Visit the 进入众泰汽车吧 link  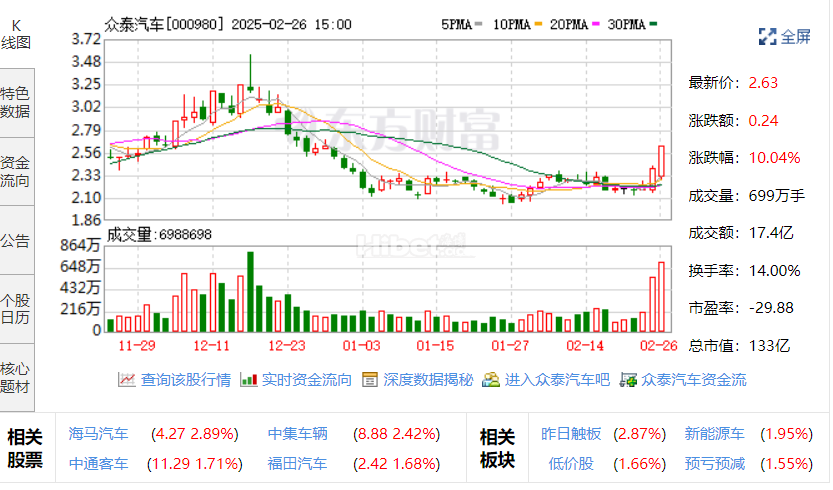tap(557, 380)
